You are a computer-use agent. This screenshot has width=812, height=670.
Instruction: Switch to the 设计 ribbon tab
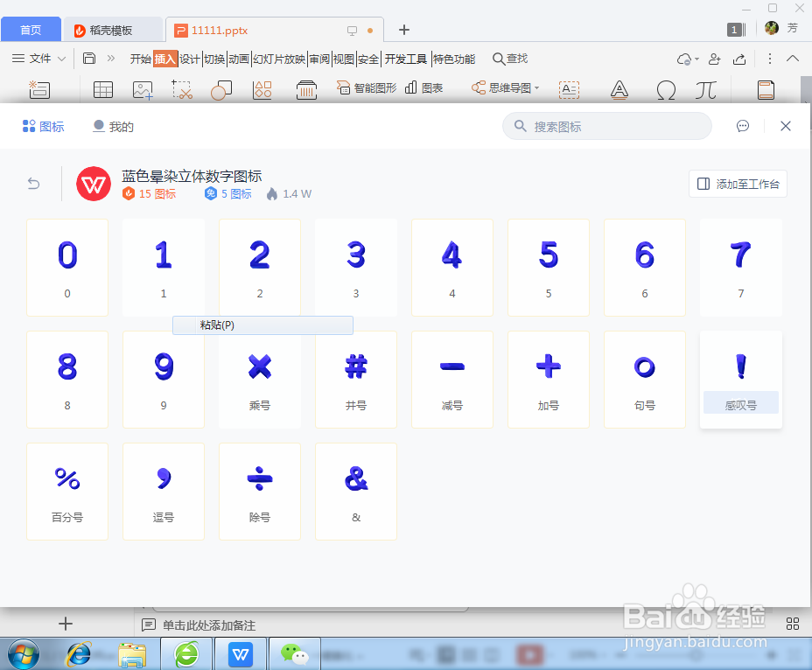[190, 59]
